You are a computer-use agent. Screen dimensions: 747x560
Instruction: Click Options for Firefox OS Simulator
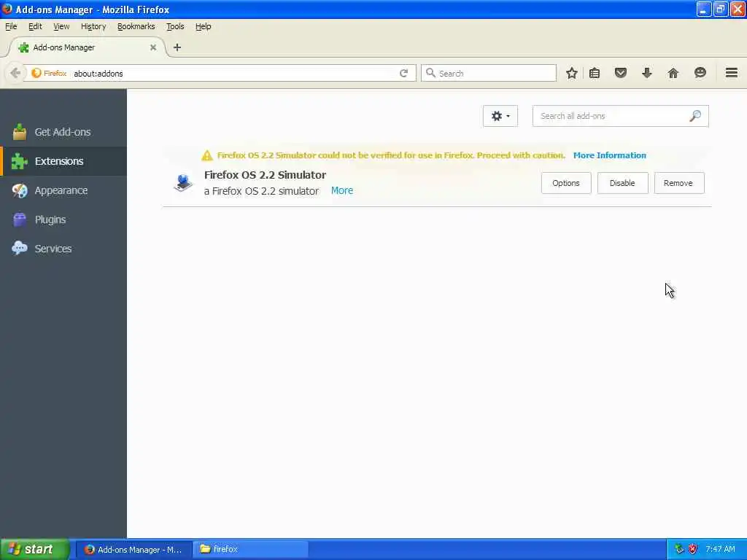point(566,183)
